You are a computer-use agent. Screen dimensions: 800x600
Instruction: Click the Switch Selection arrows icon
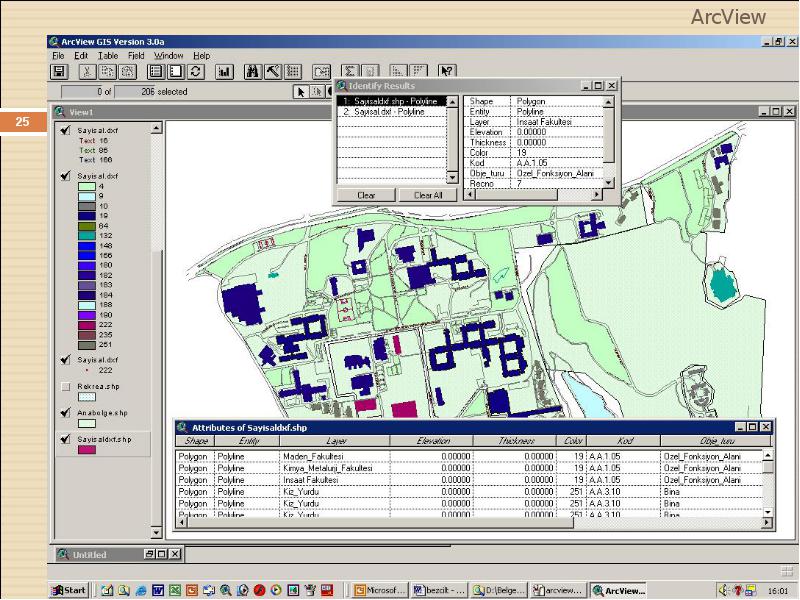pyautogui.click(x=195, y=72)
